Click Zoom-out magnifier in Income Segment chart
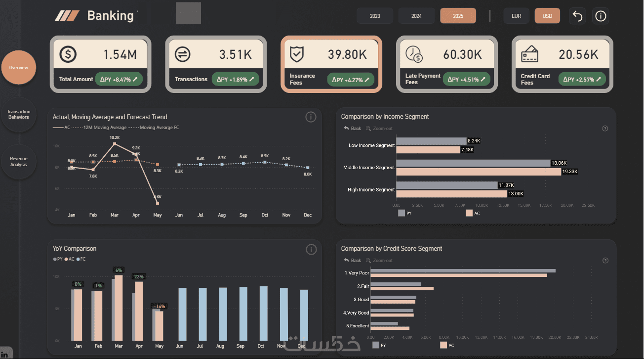Image resolution: width=644 pixels, height=359 pixels. point(368,129)
